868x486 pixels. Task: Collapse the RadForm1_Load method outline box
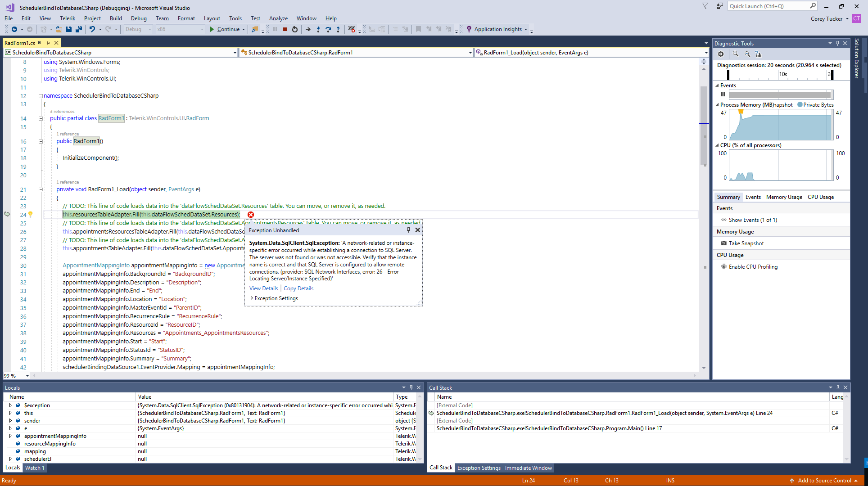point(41,189)
